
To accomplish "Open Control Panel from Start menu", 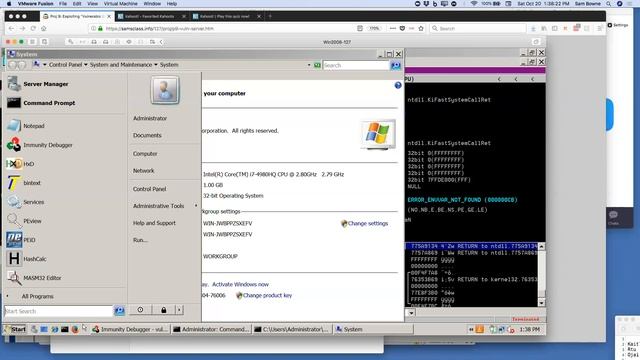I will click(149, 189).
